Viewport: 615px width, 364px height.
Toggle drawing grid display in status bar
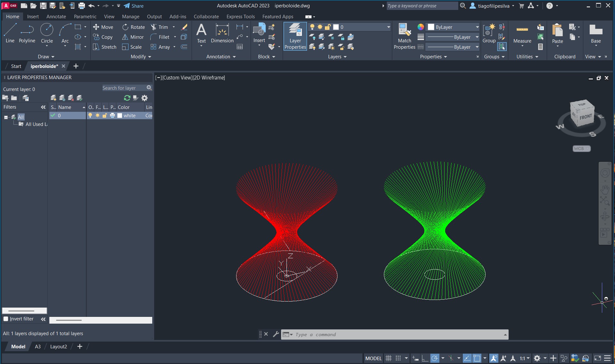pos(388,358)
